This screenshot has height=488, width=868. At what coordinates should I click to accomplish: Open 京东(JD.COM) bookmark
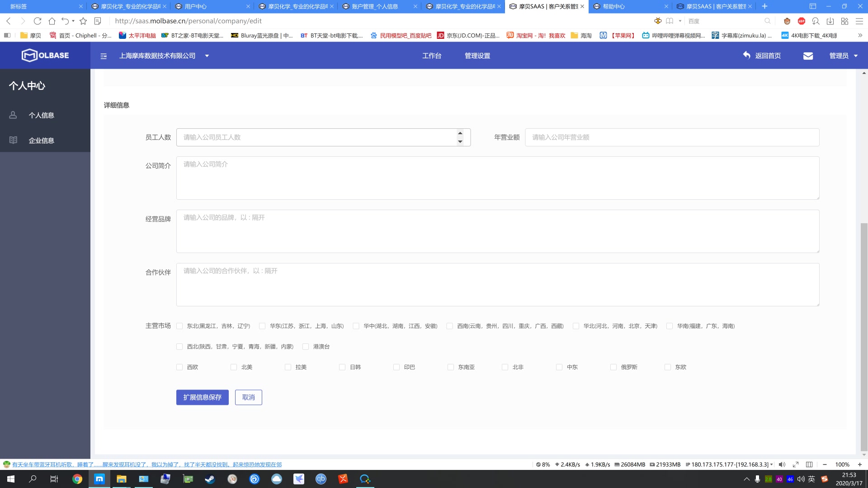pos(468,35)
